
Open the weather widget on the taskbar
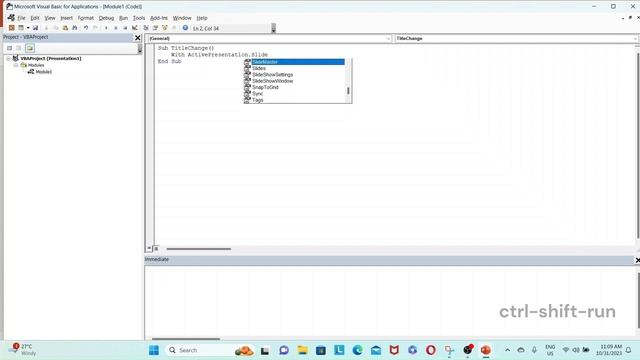tap(23, 350)
